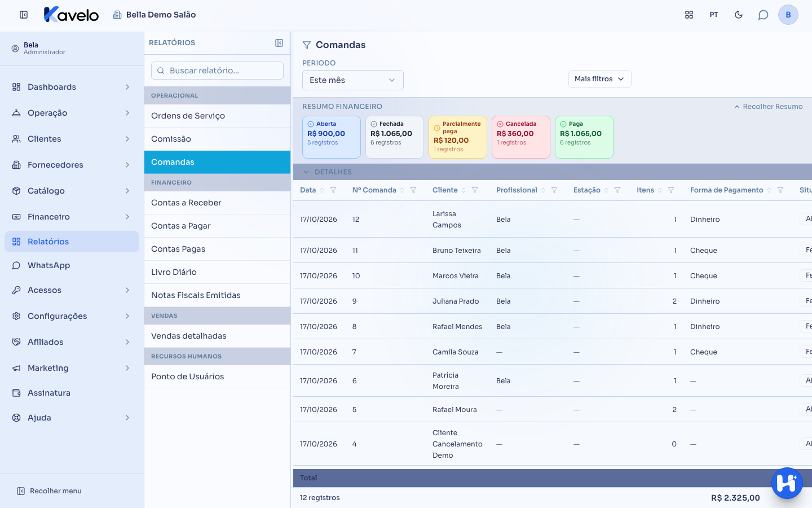This screenshot has height=508, width=812.
Task: Switch language with the PT button
Action: (714, 15)
